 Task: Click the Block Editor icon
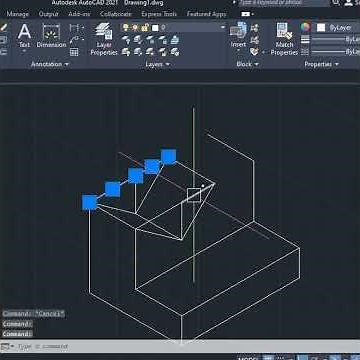pyautogui.click(x=255, y=40)
